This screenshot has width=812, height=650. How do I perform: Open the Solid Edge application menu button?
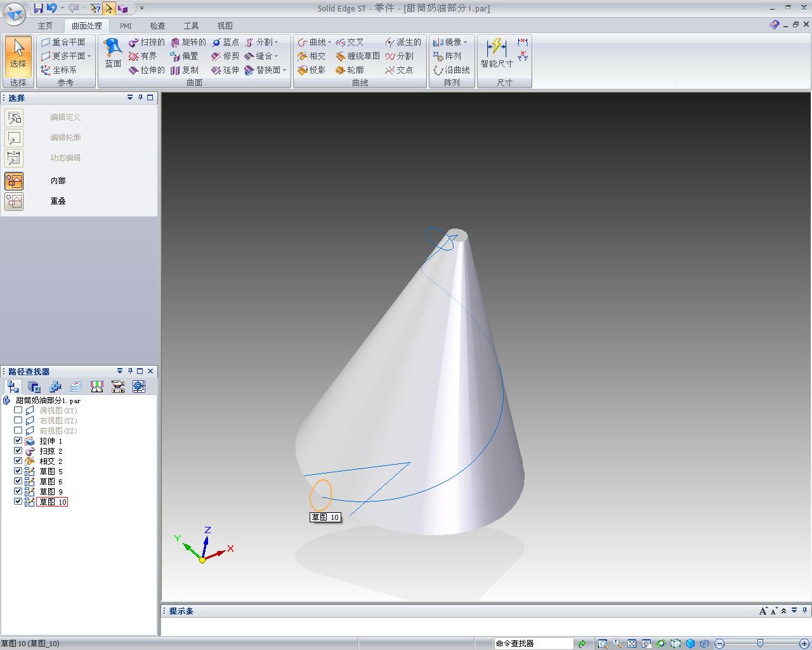coord(14,13)
